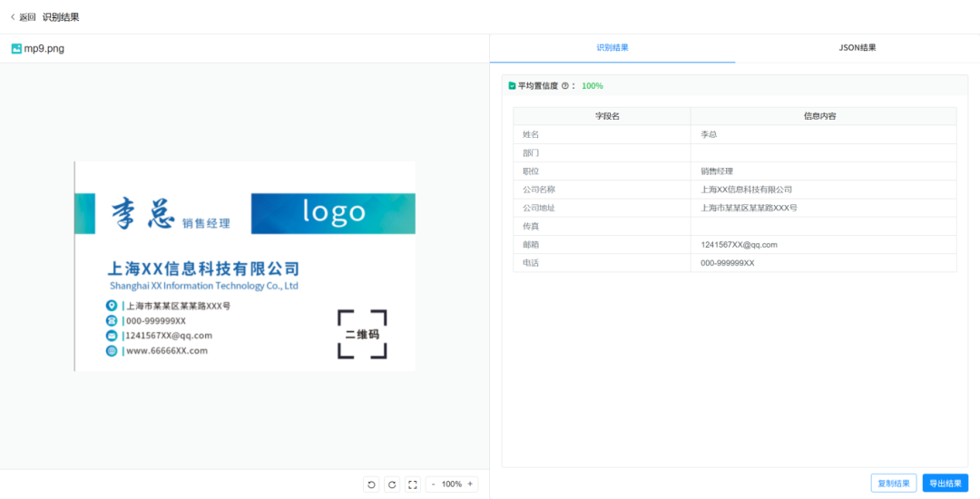Viewport: 980px width, 499px height.
Task: Click the 导出结果 button
Action: point(945,484)
